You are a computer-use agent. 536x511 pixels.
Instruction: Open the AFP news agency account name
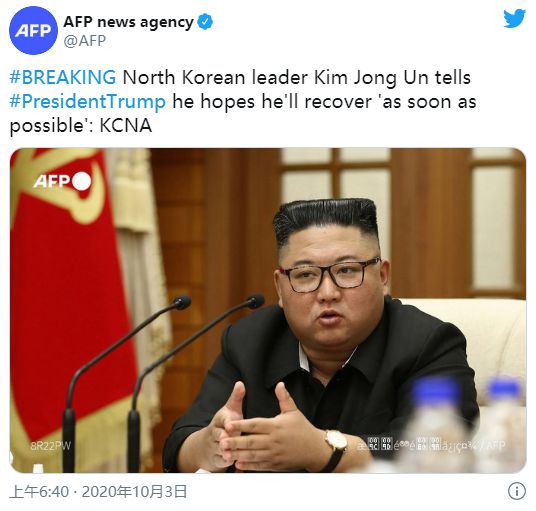point(128,22)
